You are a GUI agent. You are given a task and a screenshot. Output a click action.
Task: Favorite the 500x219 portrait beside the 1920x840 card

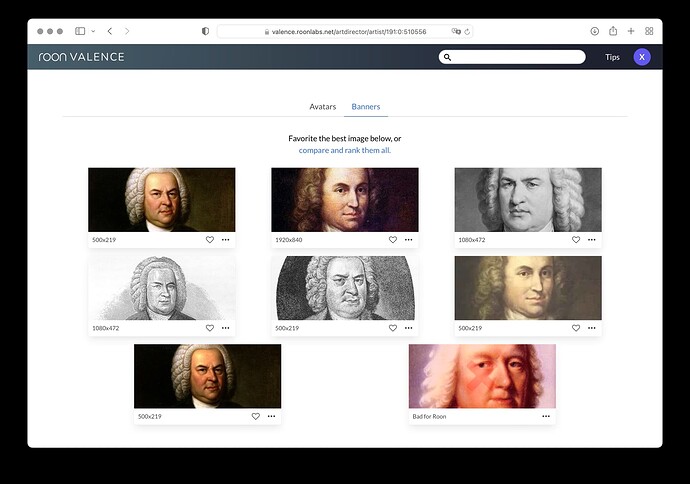click(x=210, y=240)
